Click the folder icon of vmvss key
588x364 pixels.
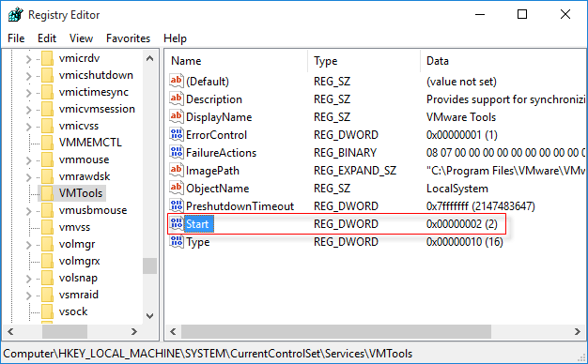coord(47,227)
